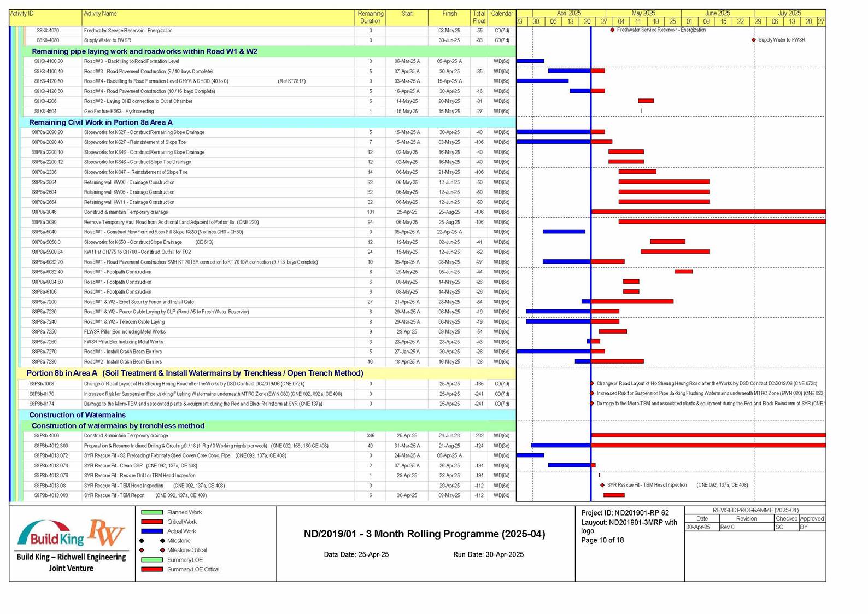This screenshot has height=614, width=868.
Task: Click 'Slopeworks for KS47 - Reinstatement of Slope Toe'
Action: [x=136, y=172]
